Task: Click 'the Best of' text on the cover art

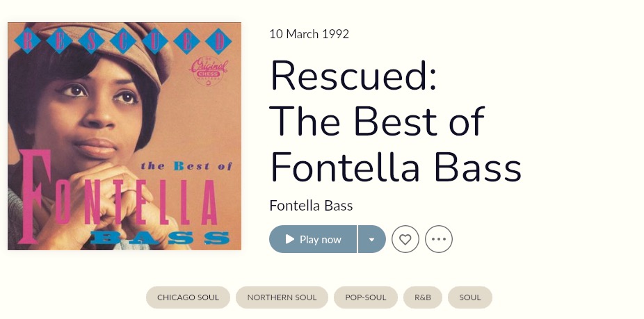Action: point(186,166)
